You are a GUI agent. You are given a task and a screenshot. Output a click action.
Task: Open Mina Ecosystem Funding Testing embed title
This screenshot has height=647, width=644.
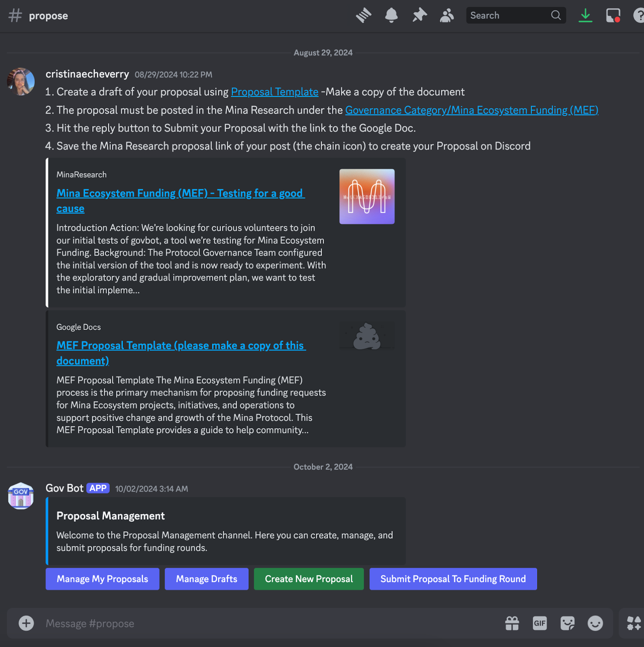pyautogui.click(x=180, y=201)
